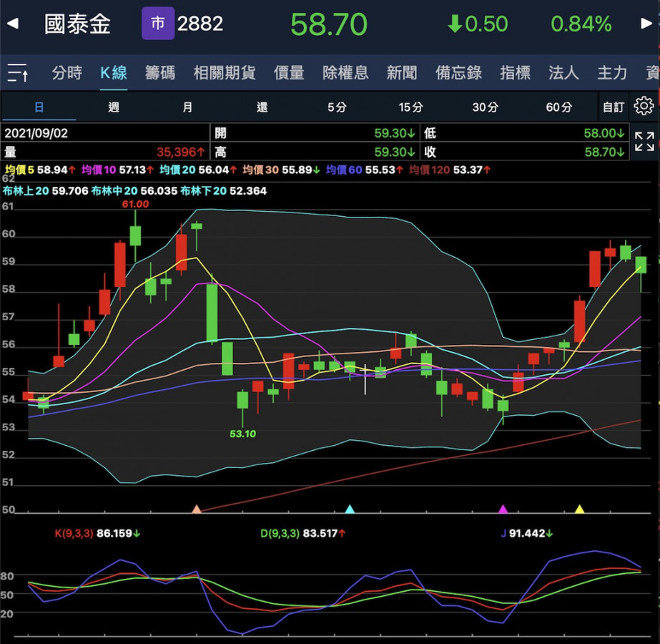
Task: Expand chart to fullscreen
Action: (x=644, y=142)
